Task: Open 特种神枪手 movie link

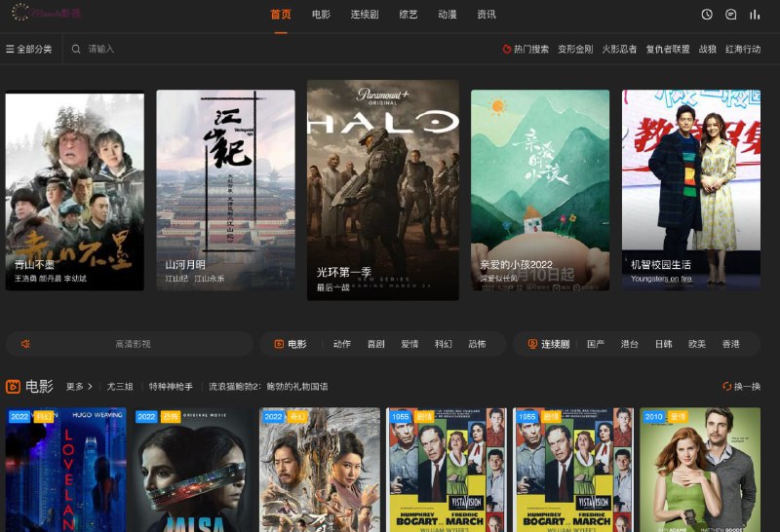Action: click(x=171, y=386)
